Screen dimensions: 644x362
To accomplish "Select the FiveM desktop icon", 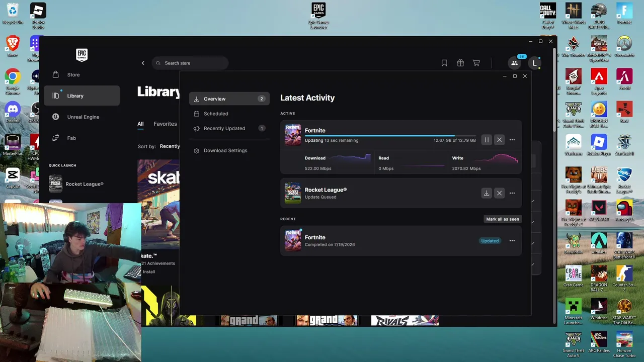I will (x=624, y=79).
